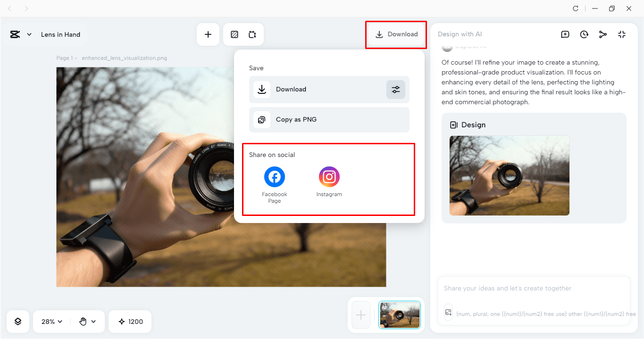Open the download settings sliders icon
Viewport: 644px width, 339px height.
click(x=396, y=90)
